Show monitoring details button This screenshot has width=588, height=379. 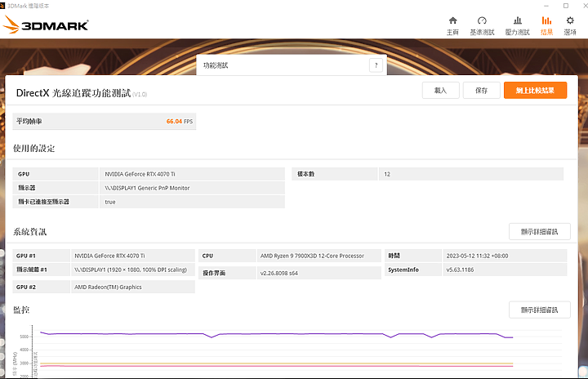click(540, 310)
